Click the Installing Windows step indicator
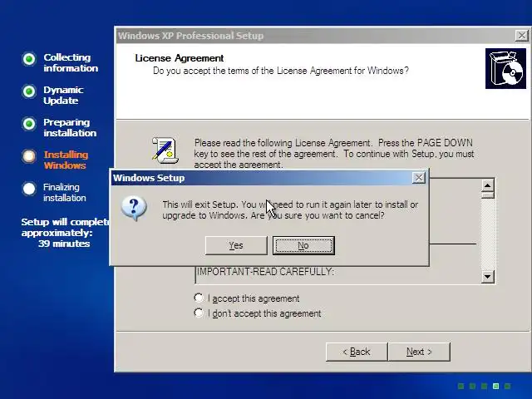532x399 pixels. coord(29,156)
